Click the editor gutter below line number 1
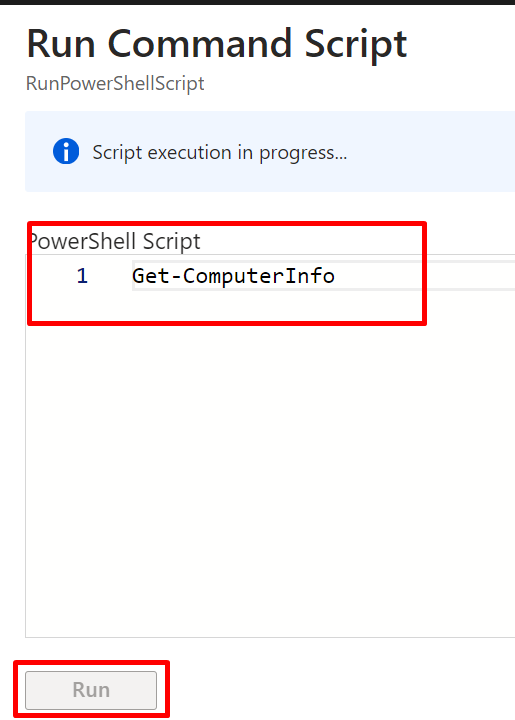 click(78, 459)
